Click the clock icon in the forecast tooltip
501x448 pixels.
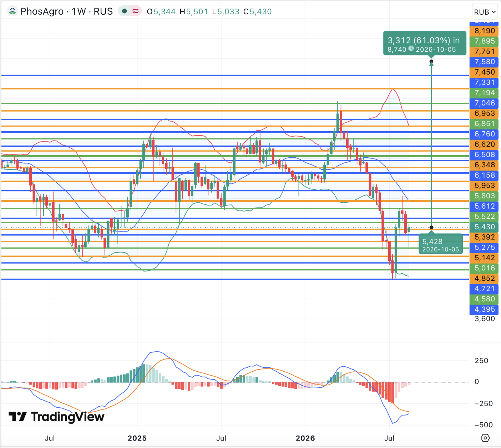pyautogui.click(x=411, y=49)
